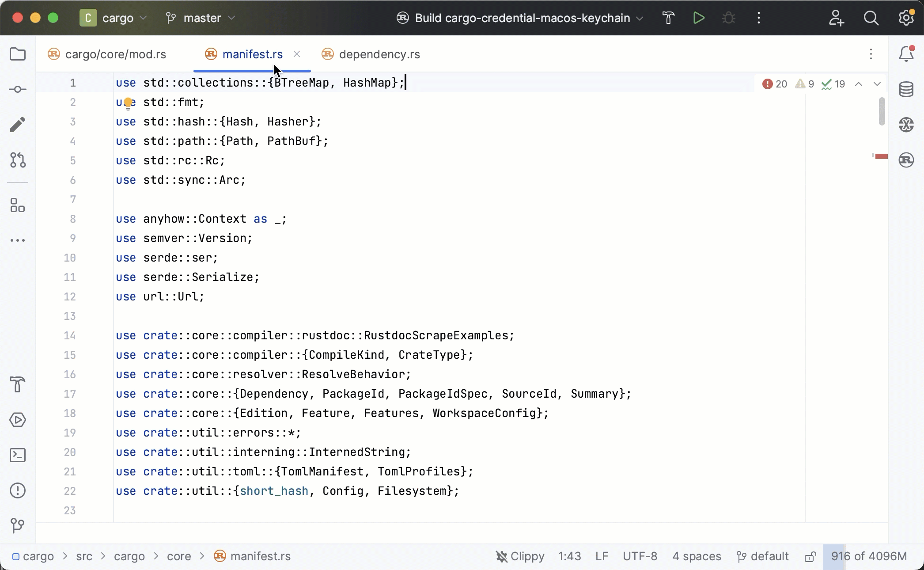
Task: Toggle the Clippy linter in status bar
Action: click(x=519, y=556)
